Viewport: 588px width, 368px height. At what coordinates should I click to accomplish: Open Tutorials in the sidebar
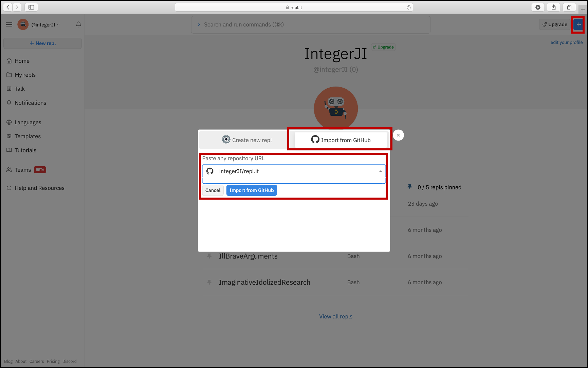[x=25, y=150]
